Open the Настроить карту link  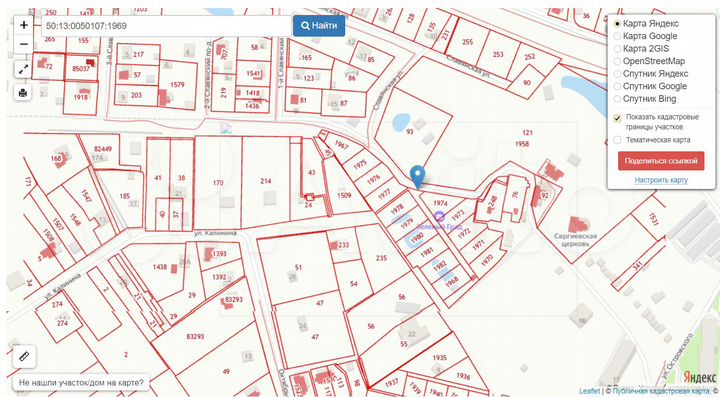pos(661,180)
